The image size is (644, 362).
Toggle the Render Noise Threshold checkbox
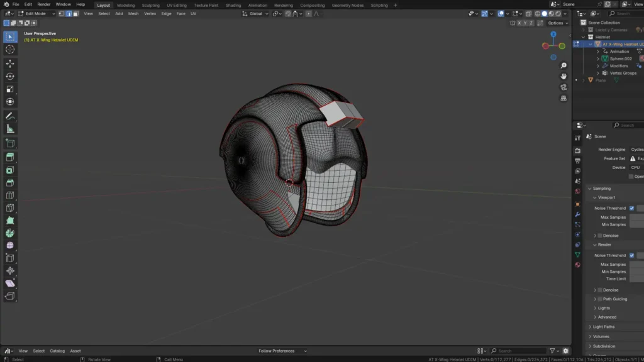(x=631, y=255)
